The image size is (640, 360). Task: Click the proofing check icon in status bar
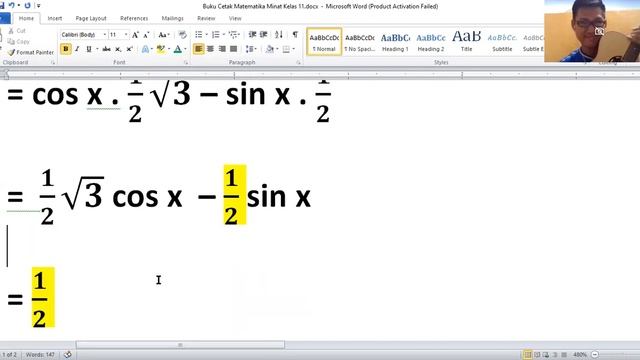click(68, 355)
